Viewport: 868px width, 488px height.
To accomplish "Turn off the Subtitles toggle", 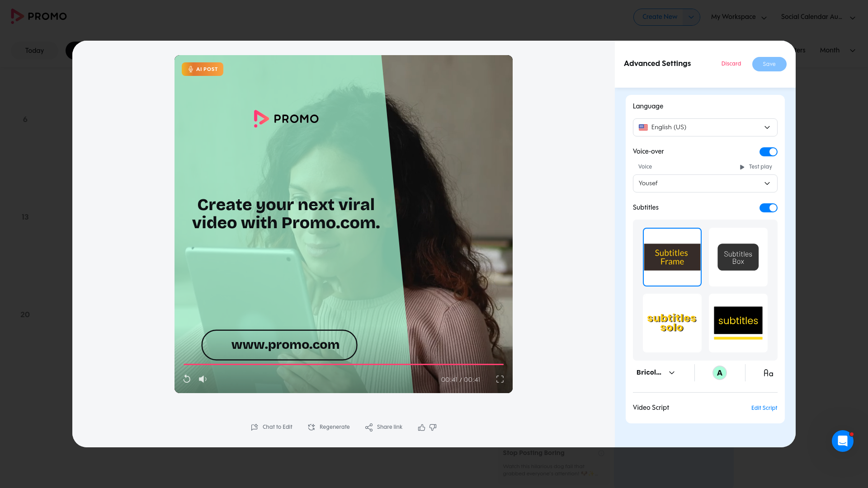I will point(768,208).
